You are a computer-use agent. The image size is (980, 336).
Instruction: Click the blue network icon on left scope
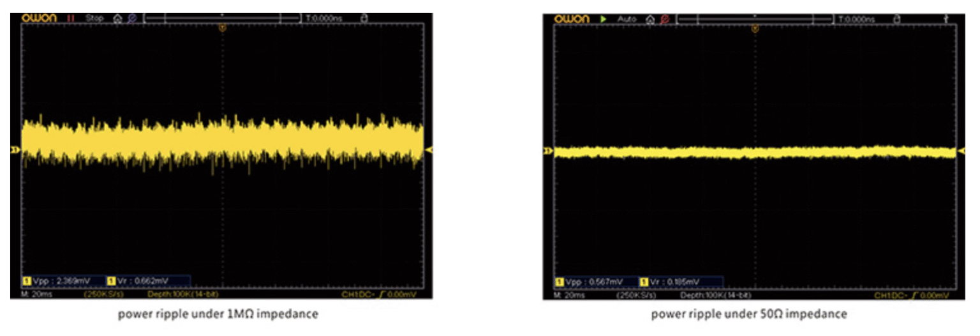tap(132, 19)
